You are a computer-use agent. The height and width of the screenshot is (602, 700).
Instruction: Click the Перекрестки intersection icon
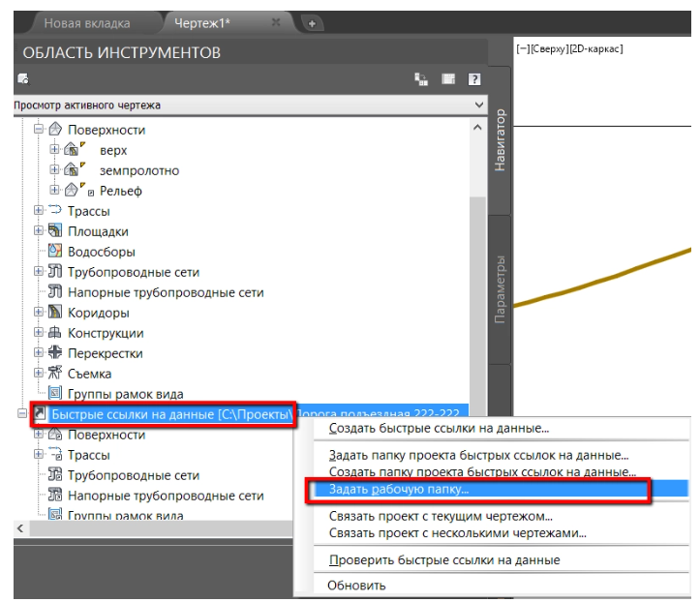pos(55,353)
